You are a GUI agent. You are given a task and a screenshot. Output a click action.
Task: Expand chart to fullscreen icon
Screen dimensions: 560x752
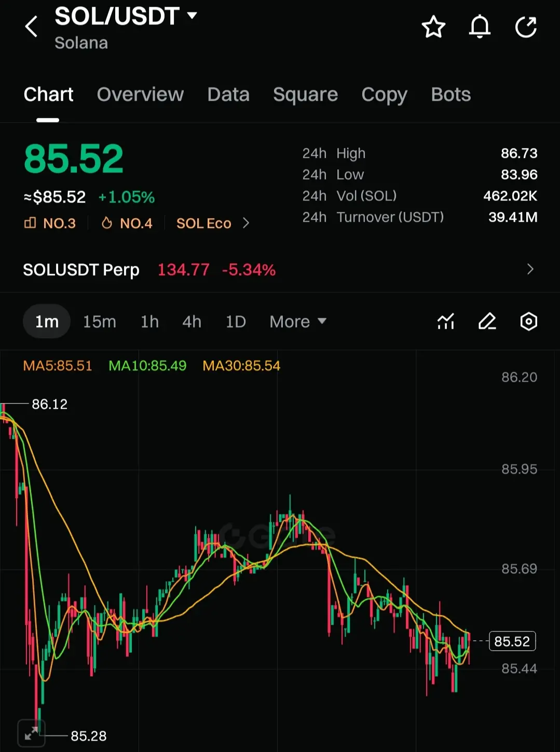pos(31,733)
